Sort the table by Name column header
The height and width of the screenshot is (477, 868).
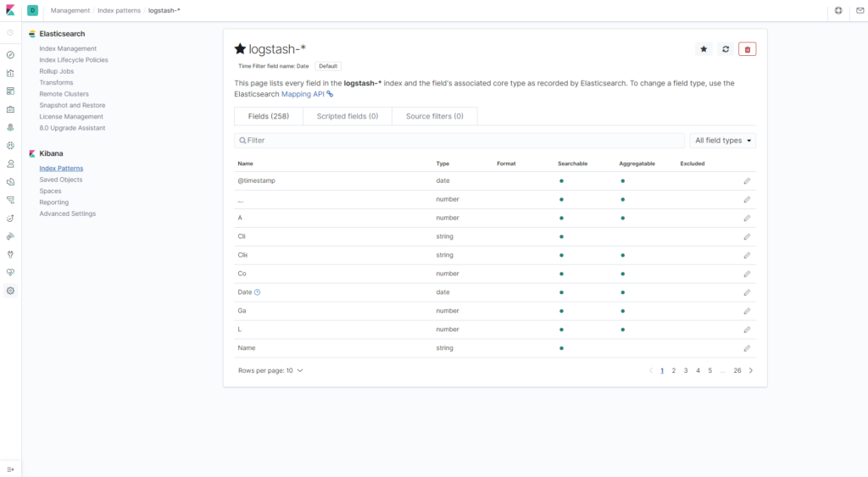click(x=245, y=164)
